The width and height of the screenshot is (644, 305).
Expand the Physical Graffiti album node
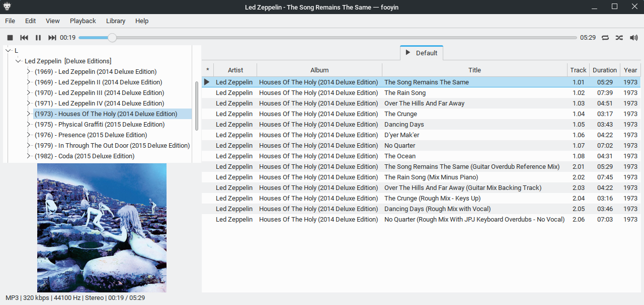(x=29, y=125)
